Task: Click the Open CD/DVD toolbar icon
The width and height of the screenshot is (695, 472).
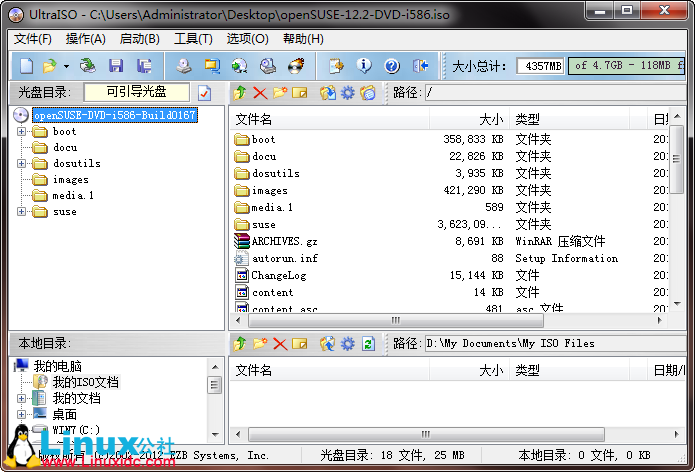Action: point(88,66)
